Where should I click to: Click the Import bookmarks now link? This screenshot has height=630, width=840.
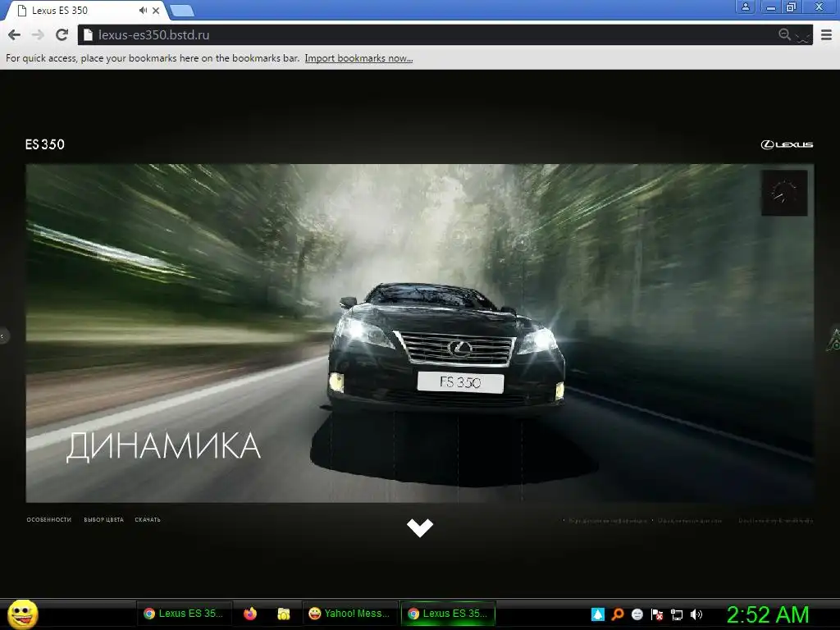pos(358,58)
